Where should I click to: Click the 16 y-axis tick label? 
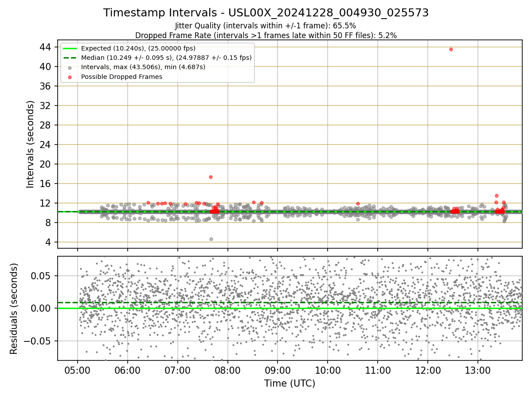[x=46, y=184]
